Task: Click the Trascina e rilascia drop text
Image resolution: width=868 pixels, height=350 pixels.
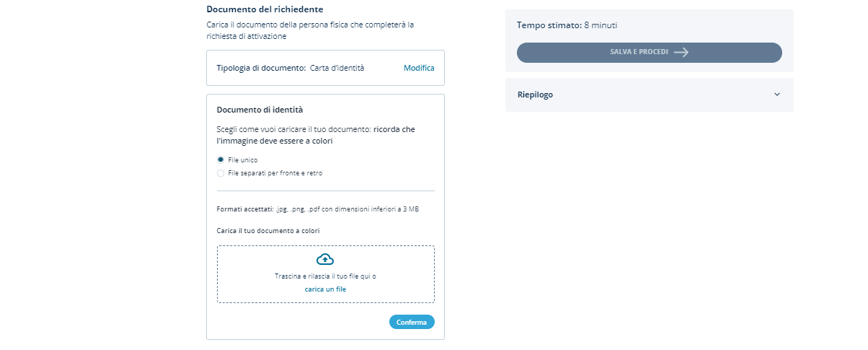Action: click(x=325, y=276)
